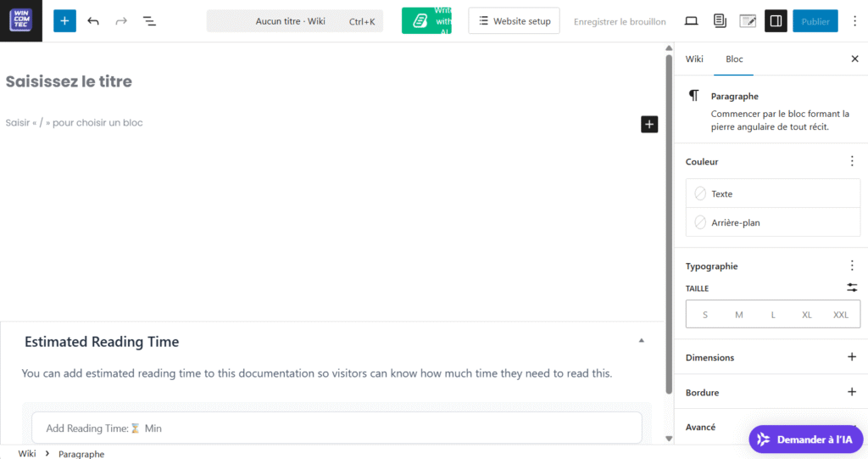The width and height of the screenshot is (868, 459).
Task: Open the preview device icon
Action: [691, 21]
